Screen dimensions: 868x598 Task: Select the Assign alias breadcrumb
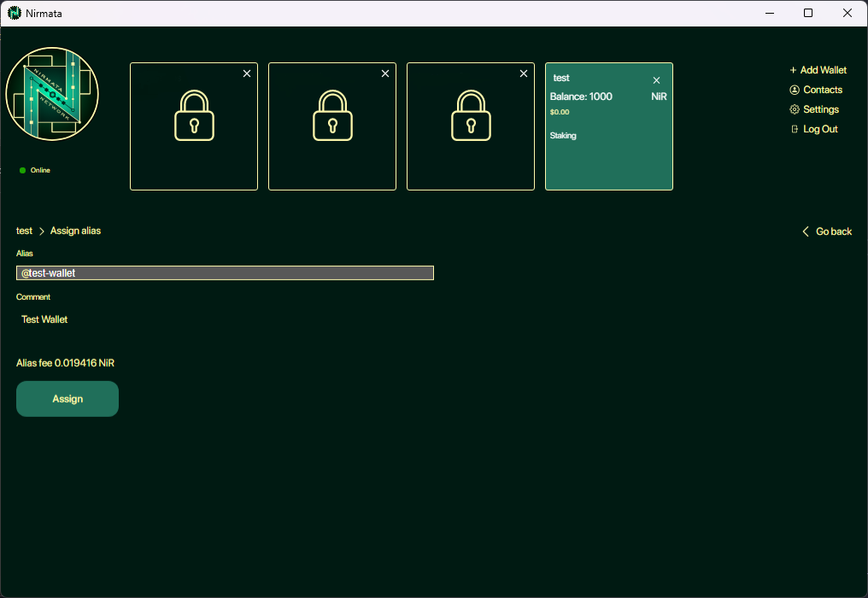75,231
